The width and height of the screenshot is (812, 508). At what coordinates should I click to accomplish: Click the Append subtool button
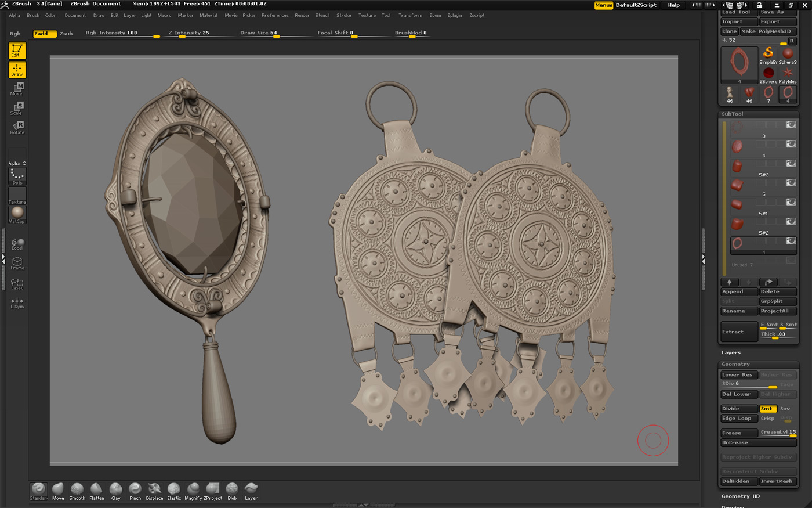739,292
